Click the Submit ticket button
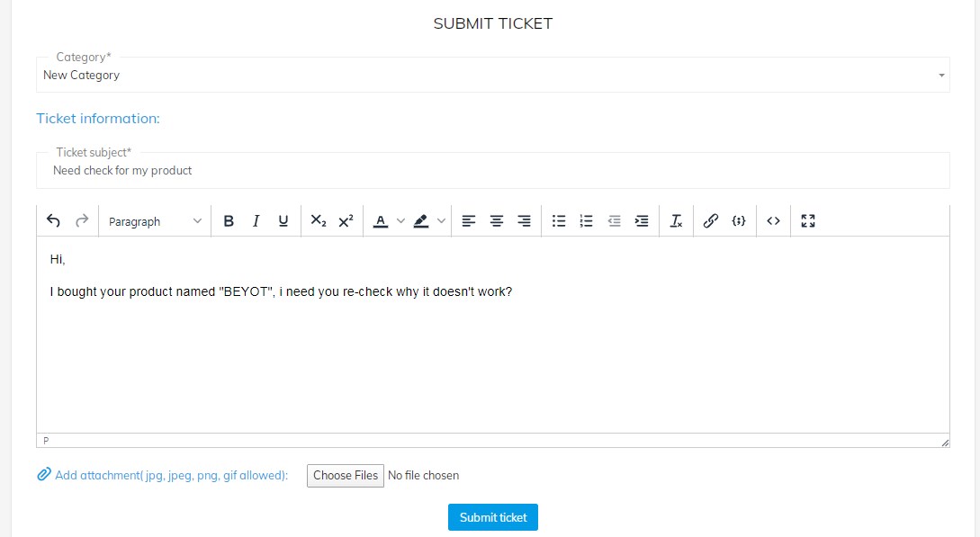 pos(493,517)
